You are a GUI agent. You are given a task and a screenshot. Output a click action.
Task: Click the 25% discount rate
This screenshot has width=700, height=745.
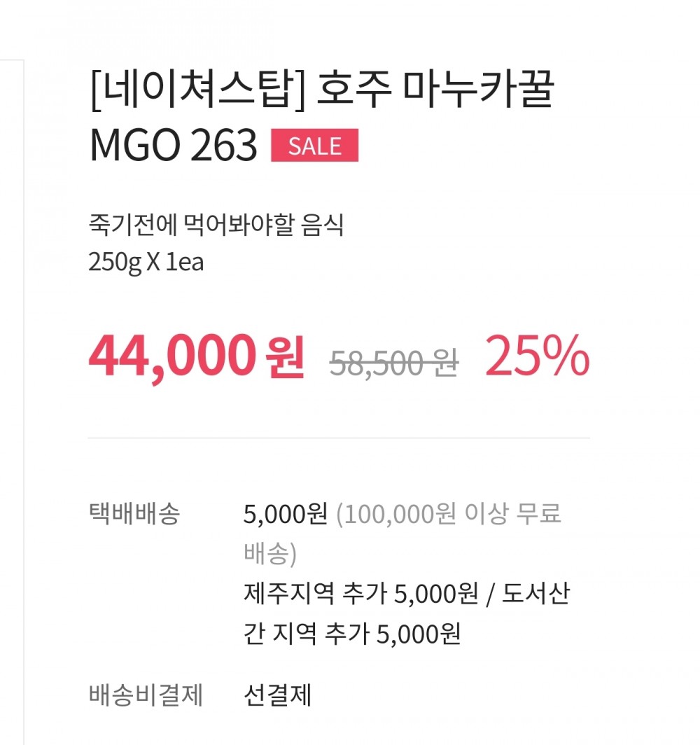tap(537, 356)
